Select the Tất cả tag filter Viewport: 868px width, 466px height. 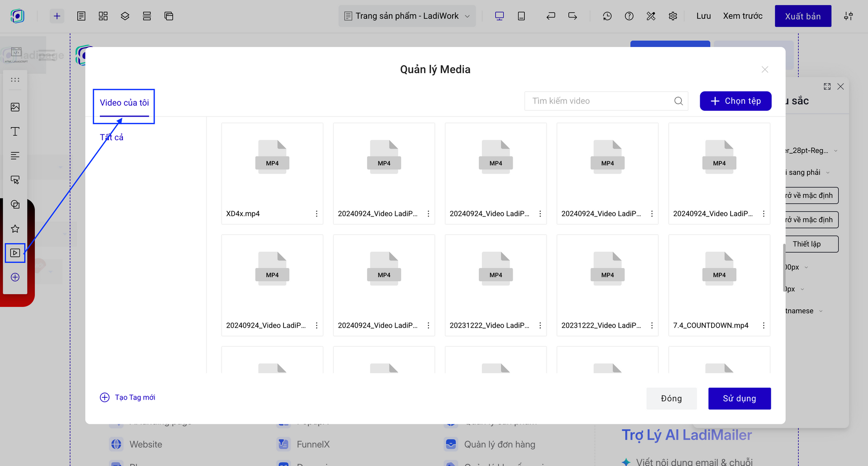click(x=111, y=137)
